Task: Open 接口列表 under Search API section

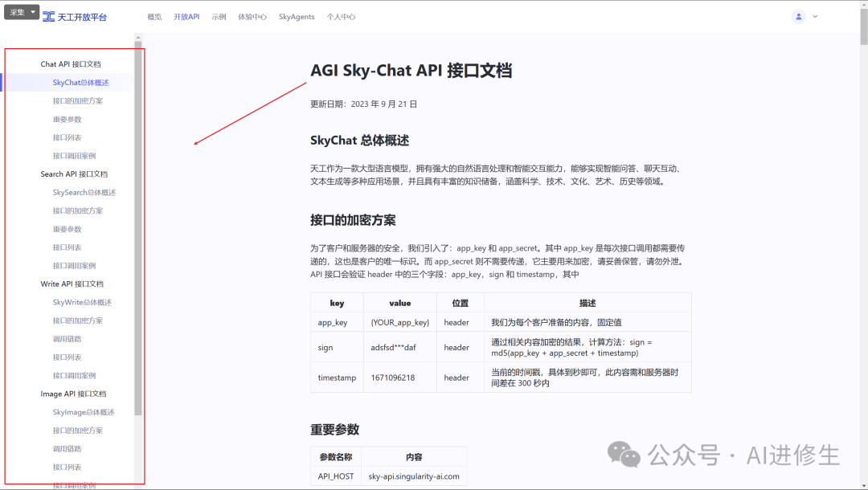Action: (x=67, y=247)
